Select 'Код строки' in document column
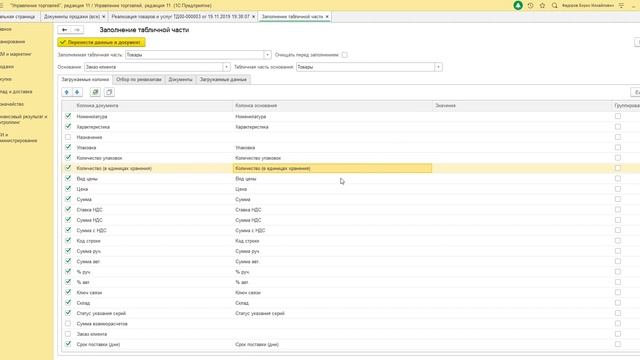The image size is (640, 360). coord(88,241)
